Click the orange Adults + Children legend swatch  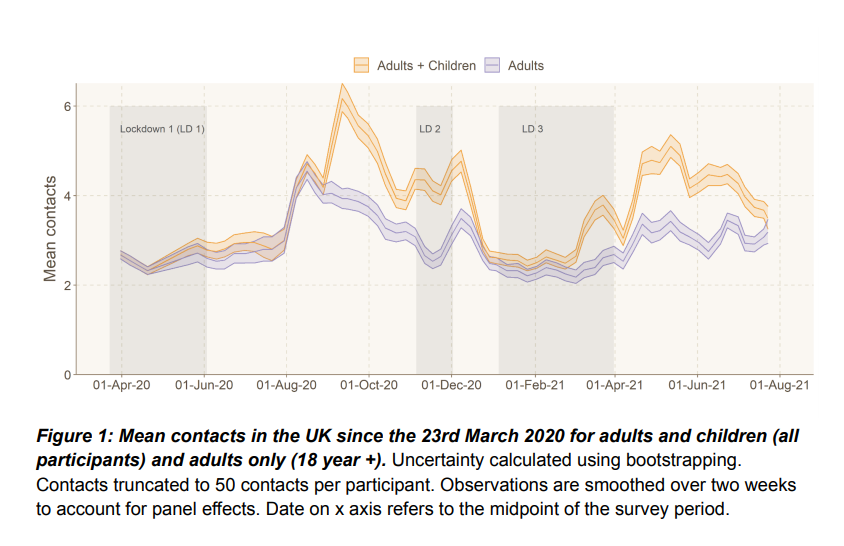coord(361,66)
